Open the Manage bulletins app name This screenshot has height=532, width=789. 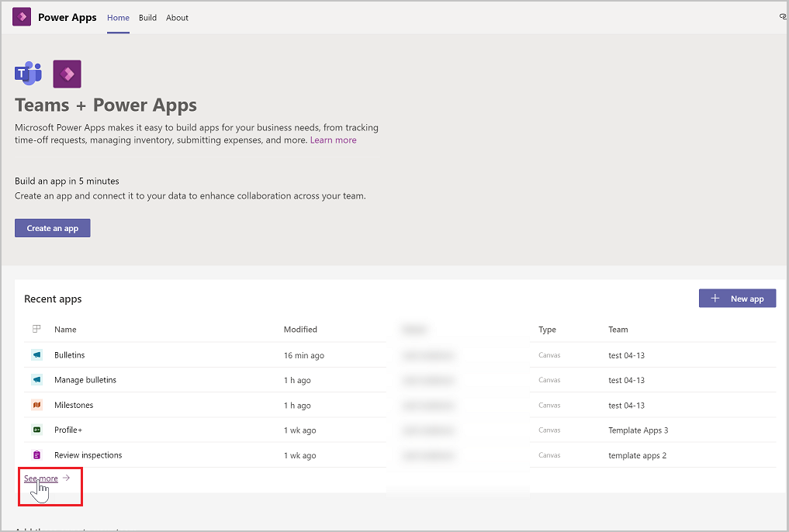coord(85,380)
